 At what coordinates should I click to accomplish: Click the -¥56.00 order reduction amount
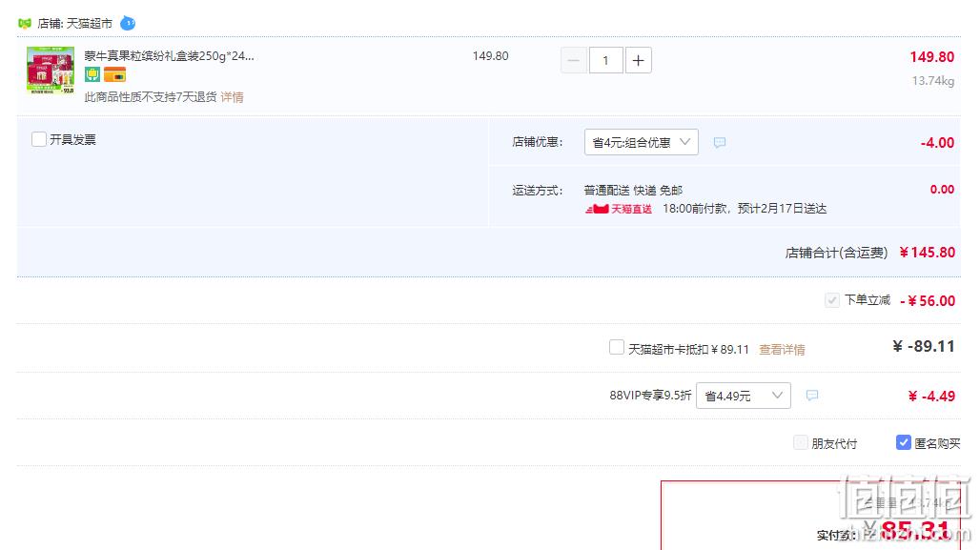pos(929,300)
